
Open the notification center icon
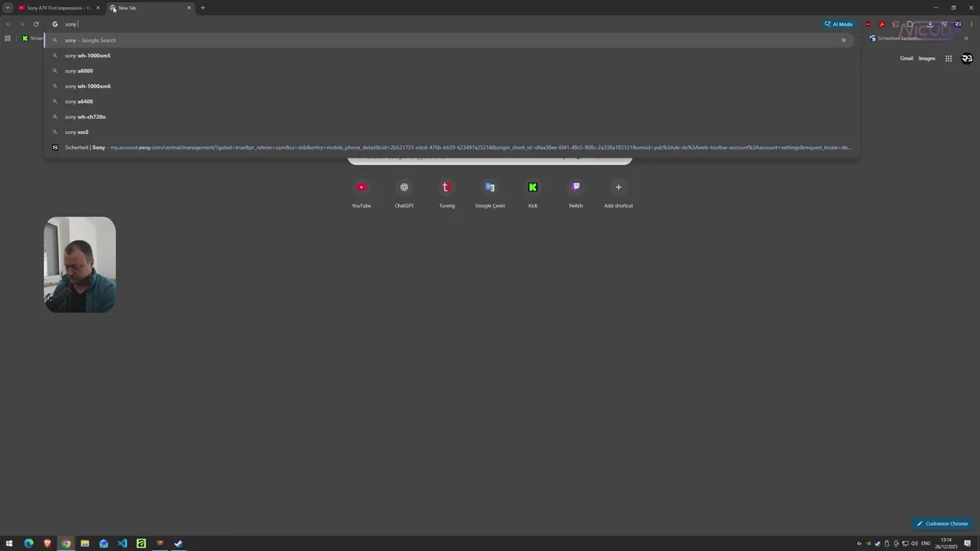click(x=967, y=543)
